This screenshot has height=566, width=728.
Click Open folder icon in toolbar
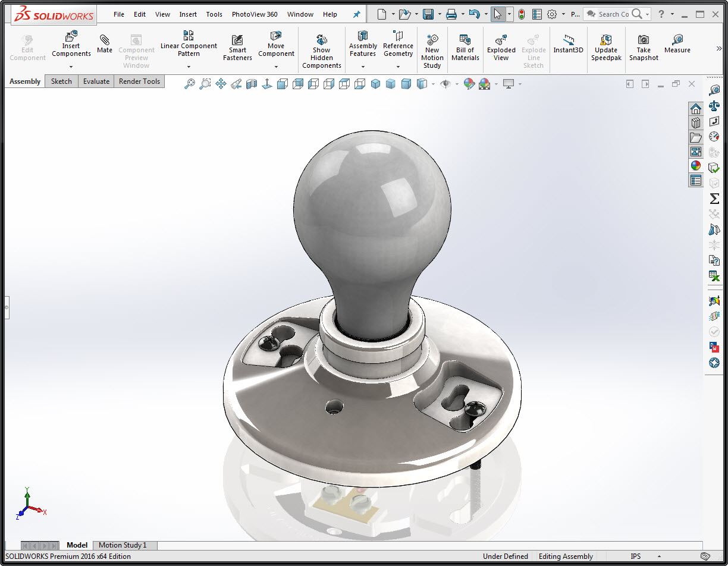[404, 14]
